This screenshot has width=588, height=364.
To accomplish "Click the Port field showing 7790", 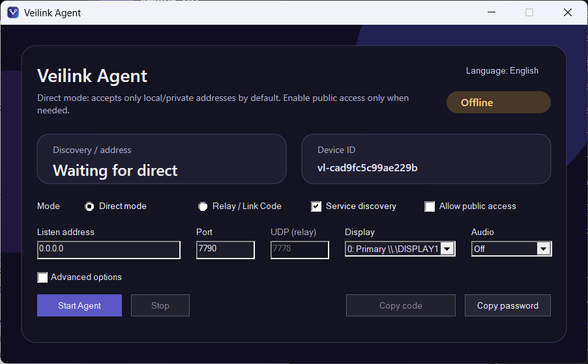I will [x=226, y=250].
